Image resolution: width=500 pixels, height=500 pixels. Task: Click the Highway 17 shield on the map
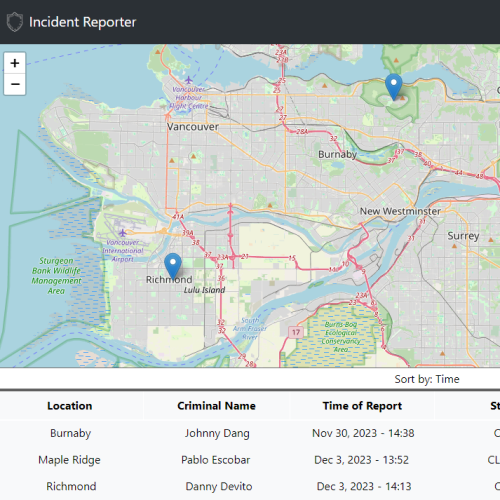pyautogui.click(x=296, y=332)
